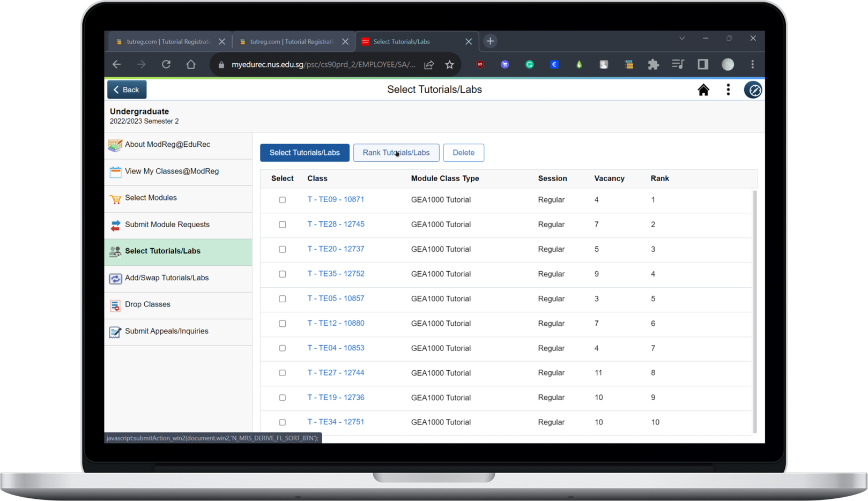Reload the page using the refresh icon
This screenshot has width=868, height=501.
166,65
